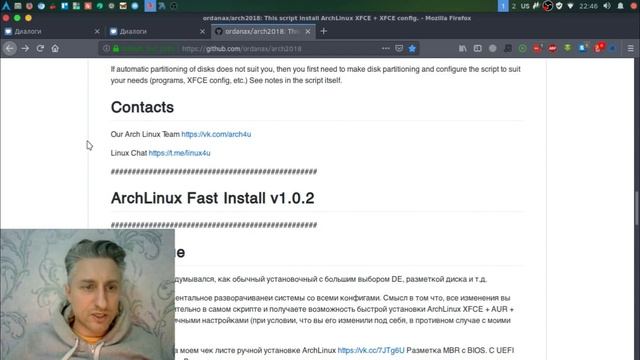
Task: Launch the mail envelope app in the panel
Action: (x=123, y=6)
